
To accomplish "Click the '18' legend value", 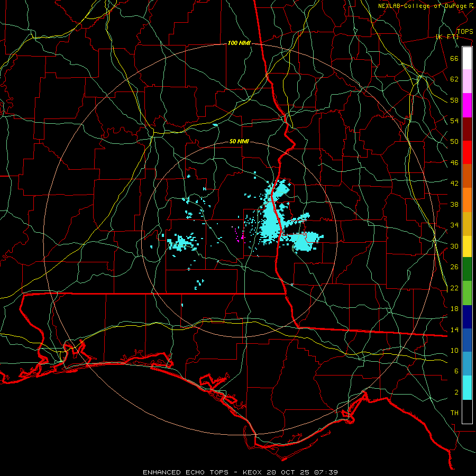I will click(454, 309).
